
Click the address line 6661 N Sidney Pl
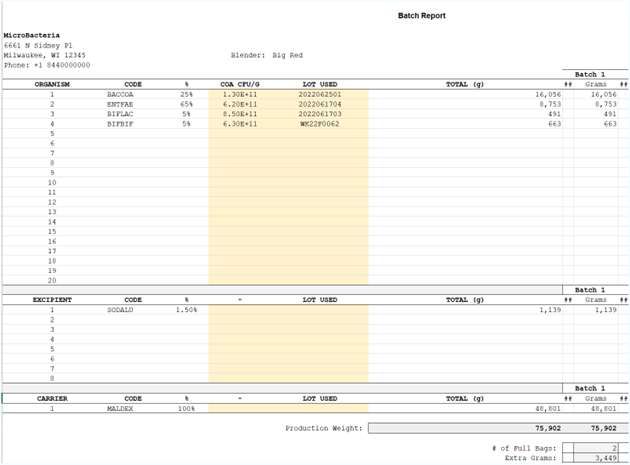[x=38, y=45]
